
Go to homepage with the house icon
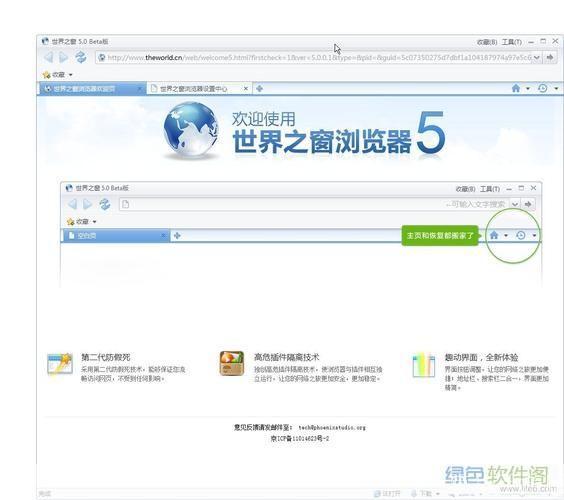(x=516, y=88)
